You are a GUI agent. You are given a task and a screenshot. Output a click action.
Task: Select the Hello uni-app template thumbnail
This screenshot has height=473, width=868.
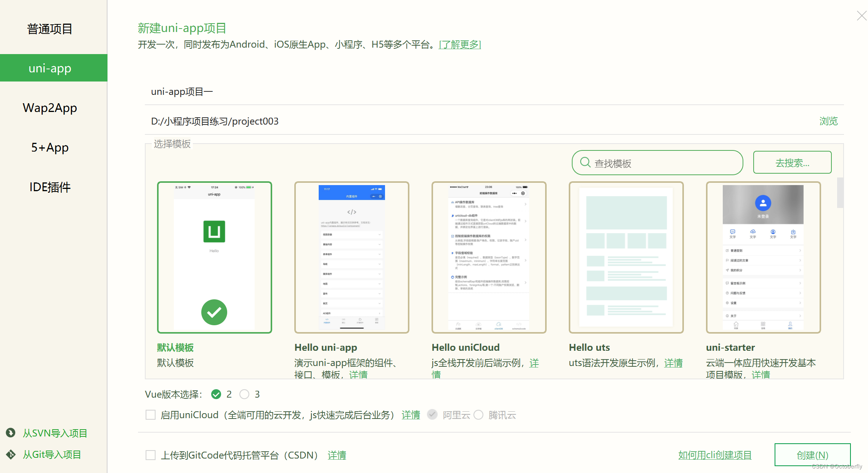point(351,257)
